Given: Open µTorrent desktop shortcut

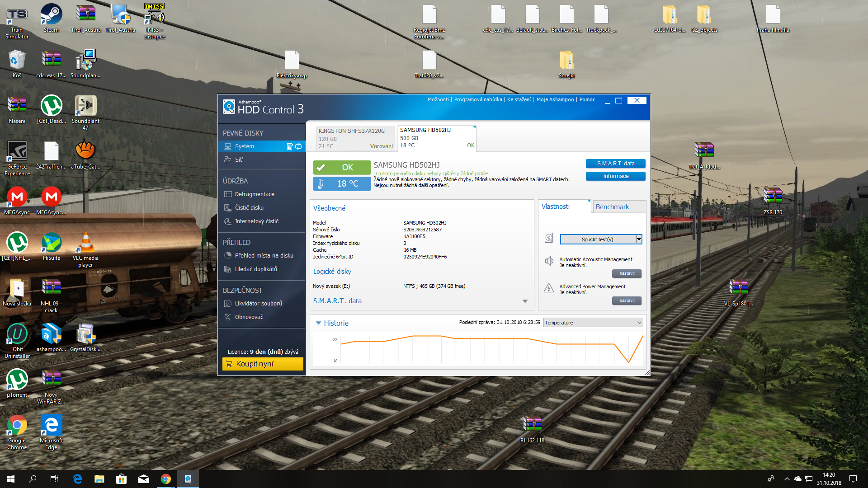Looking at the screenshot, I should pyautogui.click(x=17, y=383).
